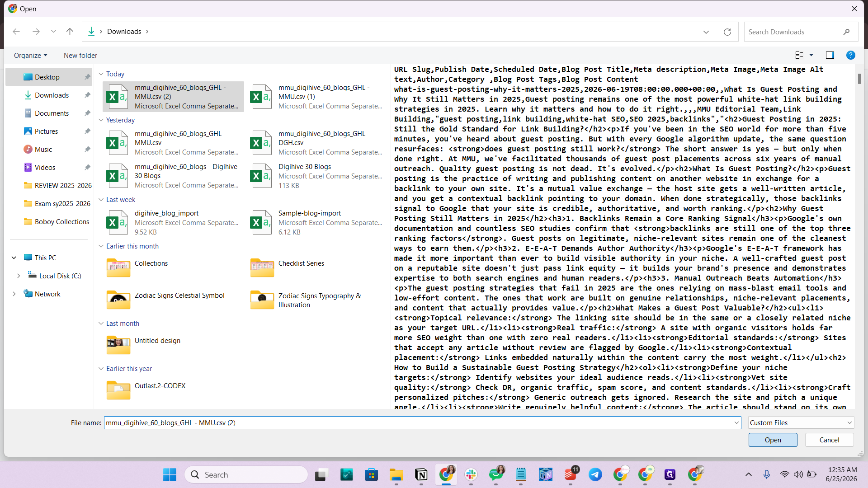Open Videos in the navigation pane

tap(49, 168)
